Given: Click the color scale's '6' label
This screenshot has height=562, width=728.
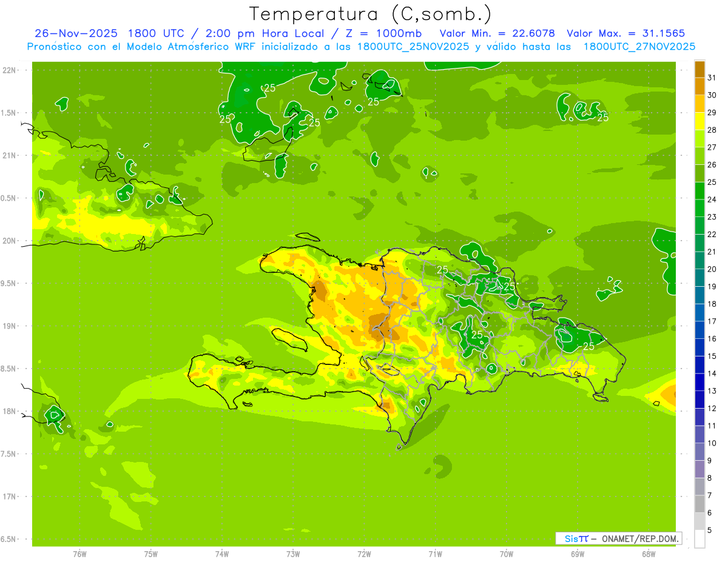Looking at the screenshot, I should pos(710,513).
